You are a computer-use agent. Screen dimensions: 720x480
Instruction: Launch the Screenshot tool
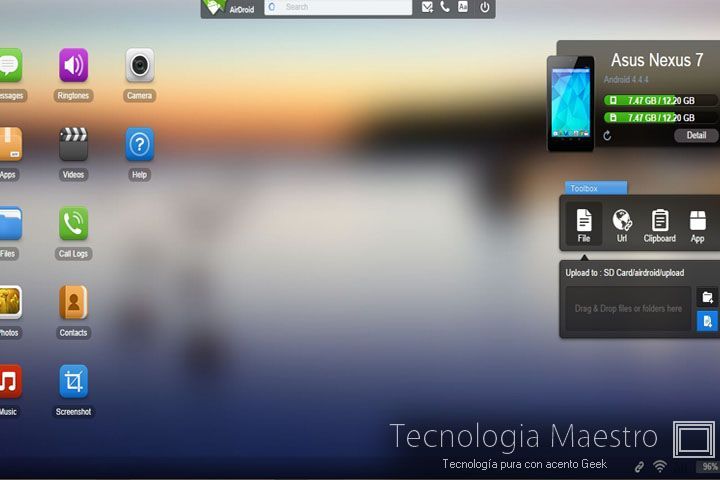(73, 381)
